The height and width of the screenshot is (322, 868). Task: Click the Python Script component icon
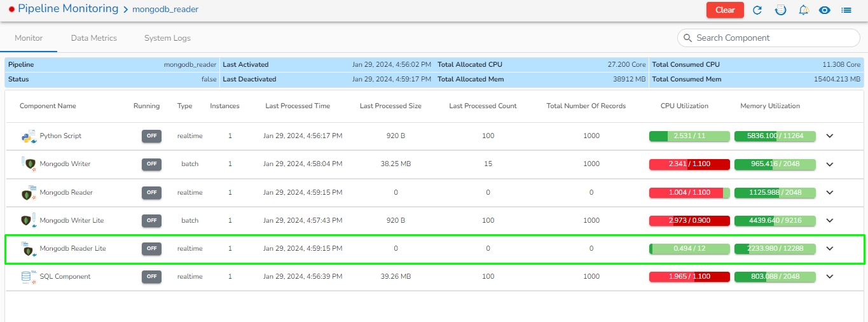27,136
